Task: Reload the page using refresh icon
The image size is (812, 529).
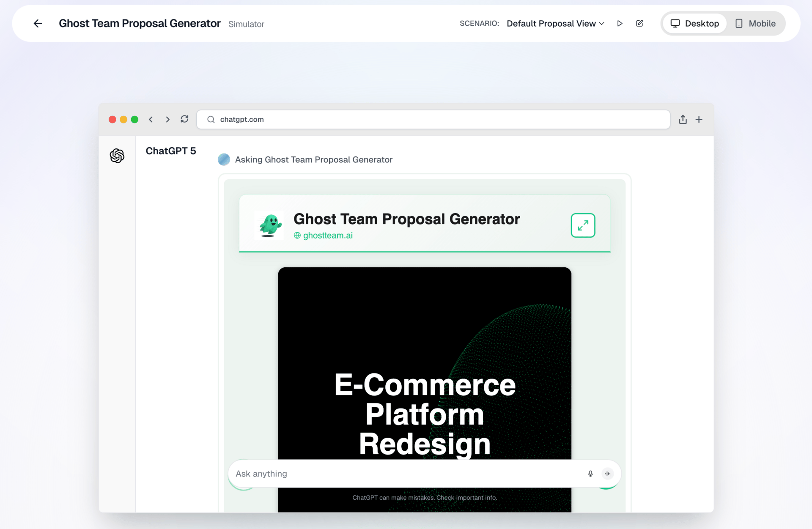Action: click(184, 119)
